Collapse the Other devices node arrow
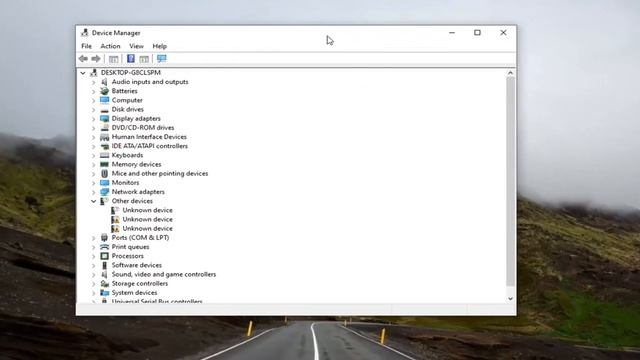 point(93,201)
